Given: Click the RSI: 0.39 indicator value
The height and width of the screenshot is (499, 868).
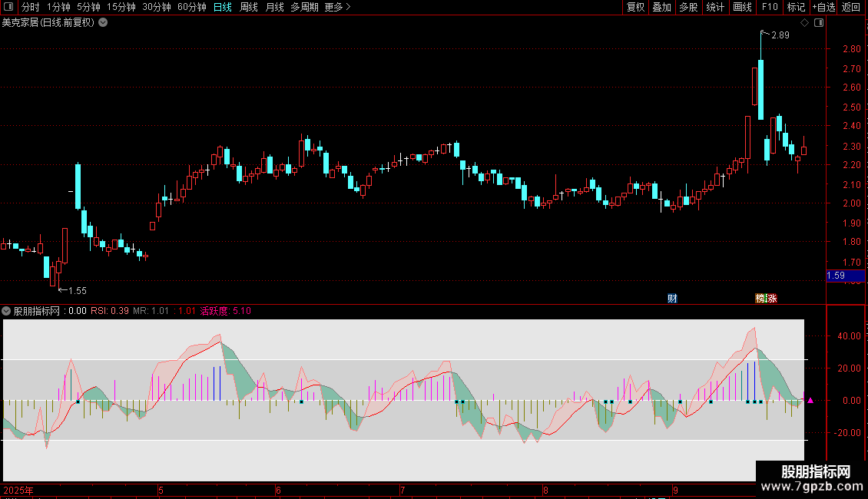Looking at the screenshot, I should (x=110, y=311).
